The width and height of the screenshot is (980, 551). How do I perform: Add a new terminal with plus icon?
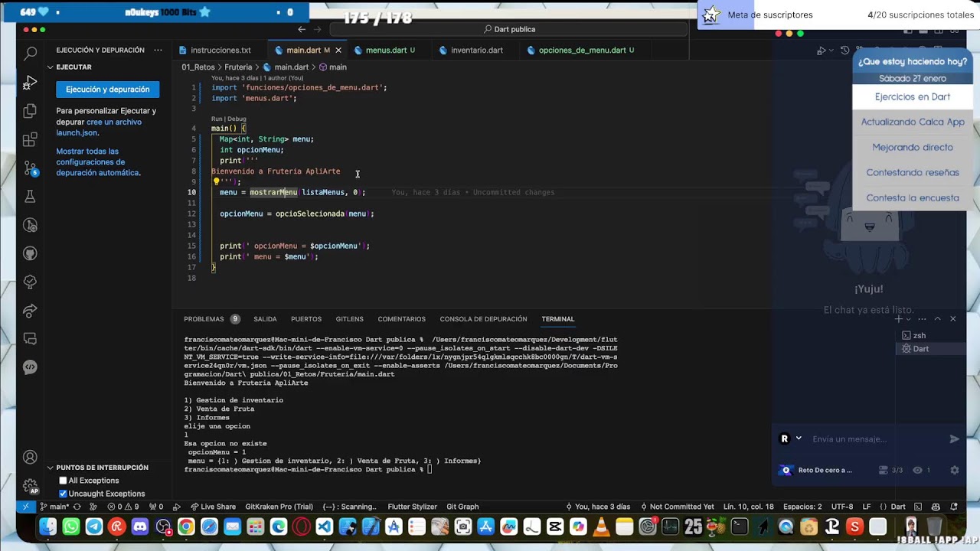tap(900, 319)
